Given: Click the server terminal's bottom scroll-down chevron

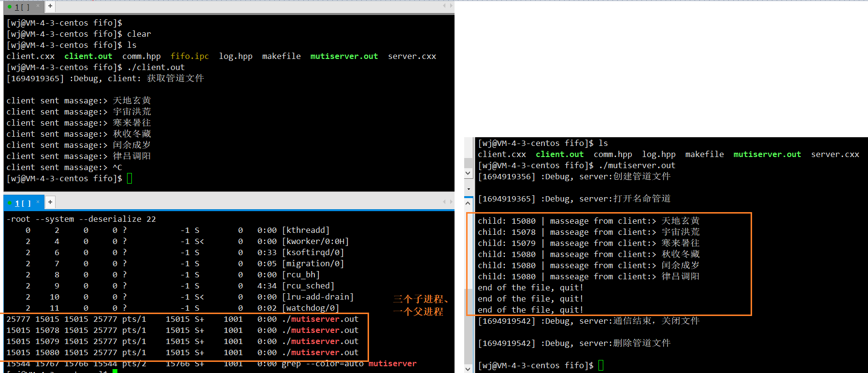Looking at the screenshot, I should [x=468, y=369].
